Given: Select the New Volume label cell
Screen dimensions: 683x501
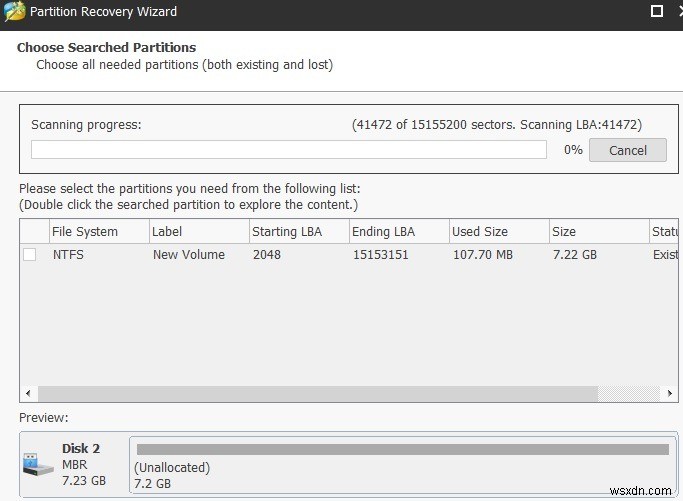Looking at the screenshot, I should click(189, 254).
